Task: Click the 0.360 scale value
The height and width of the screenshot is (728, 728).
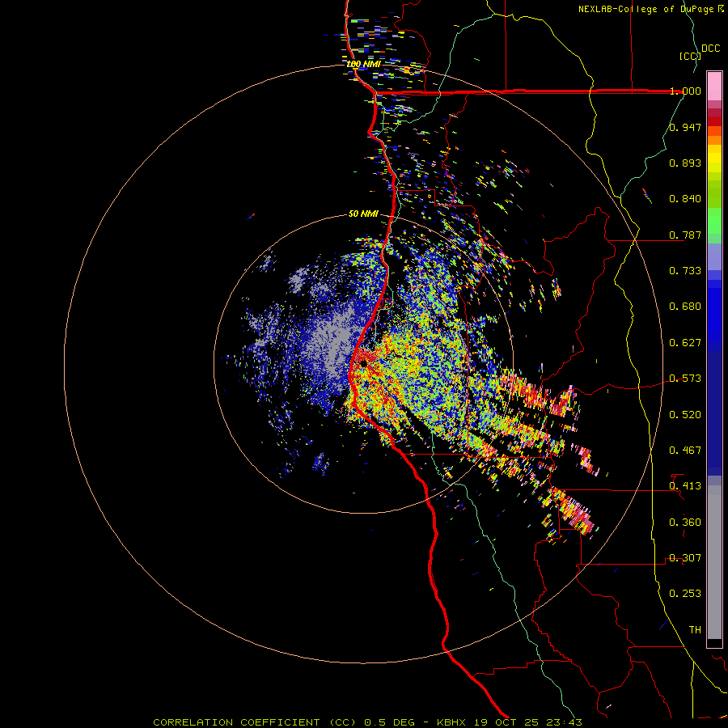Action: [x=685, y=523]
